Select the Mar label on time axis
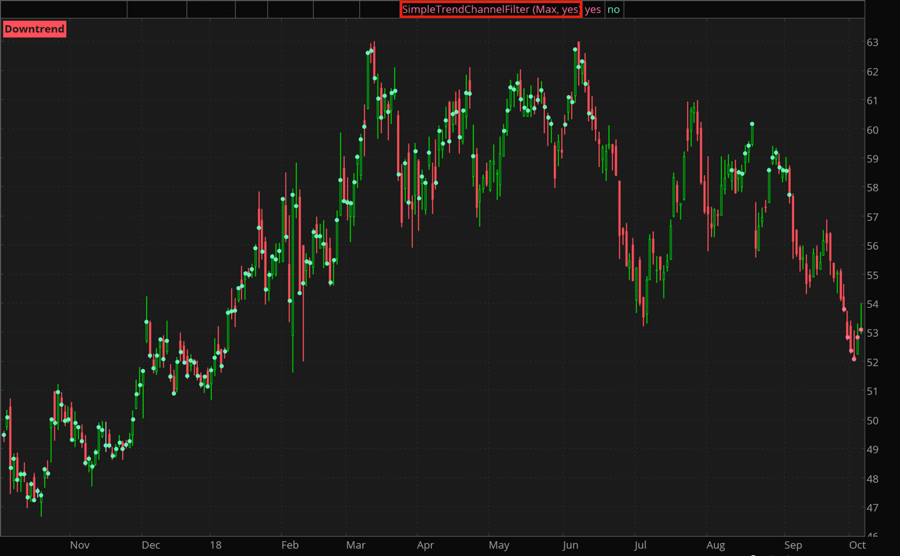Viewport: 900px width, 556px height. point(356,545)
